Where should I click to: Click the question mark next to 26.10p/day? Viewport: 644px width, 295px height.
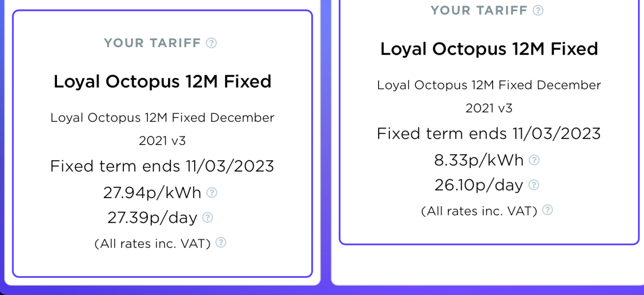click(x=533, y=185)
